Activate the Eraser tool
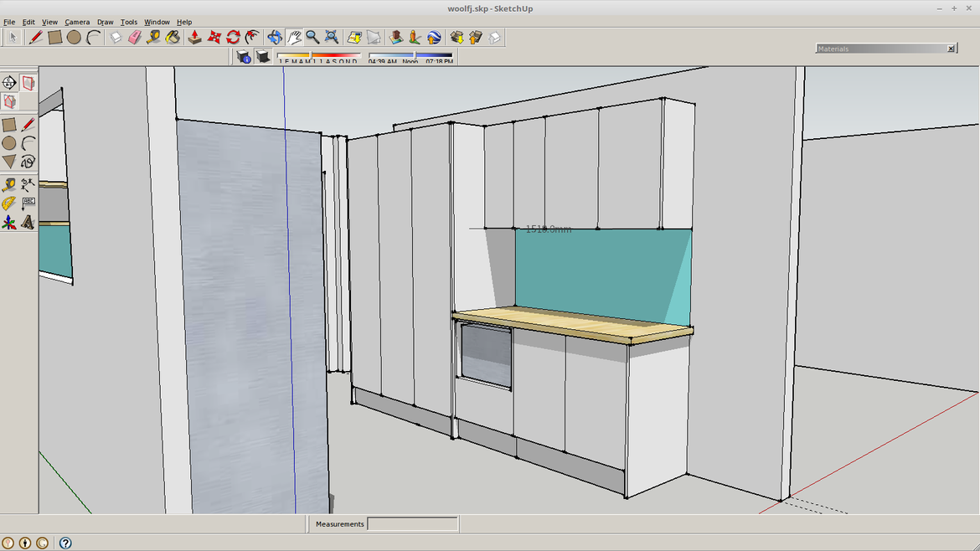The height and width of the screenshot is (551, 980). (x=134, y=37)
